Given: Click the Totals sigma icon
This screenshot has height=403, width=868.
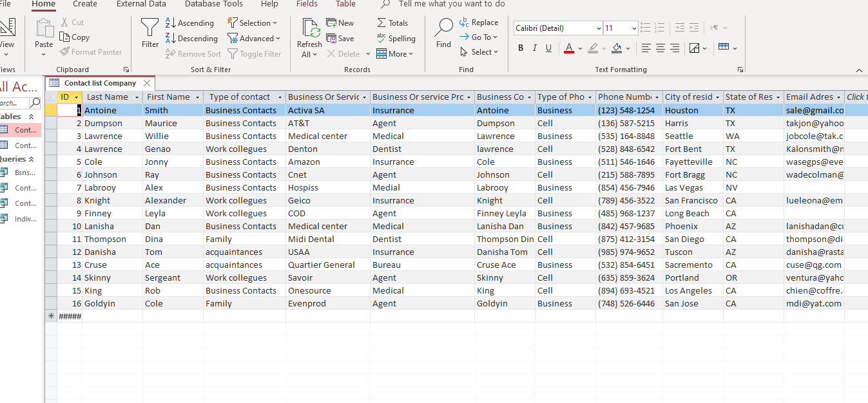Looking at the screenshot, I should 381,23.
